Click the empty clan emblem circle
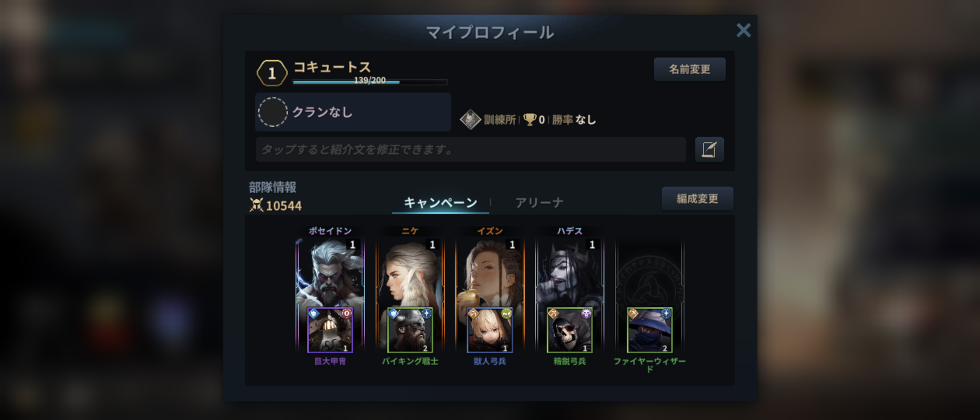This screenshot has width=980, height=420. point(273,112)
